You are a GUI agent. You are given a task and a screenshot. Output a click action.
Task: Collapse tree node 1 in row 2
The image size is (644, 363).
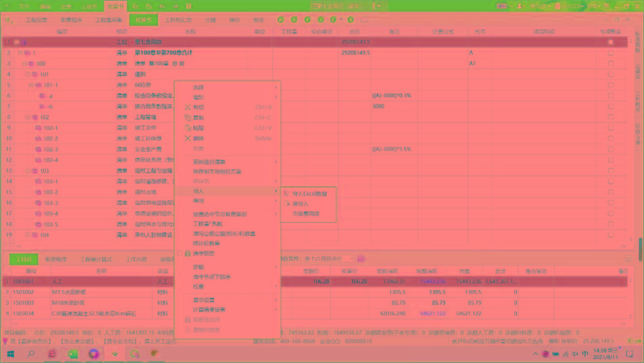[x=20, y=53]
